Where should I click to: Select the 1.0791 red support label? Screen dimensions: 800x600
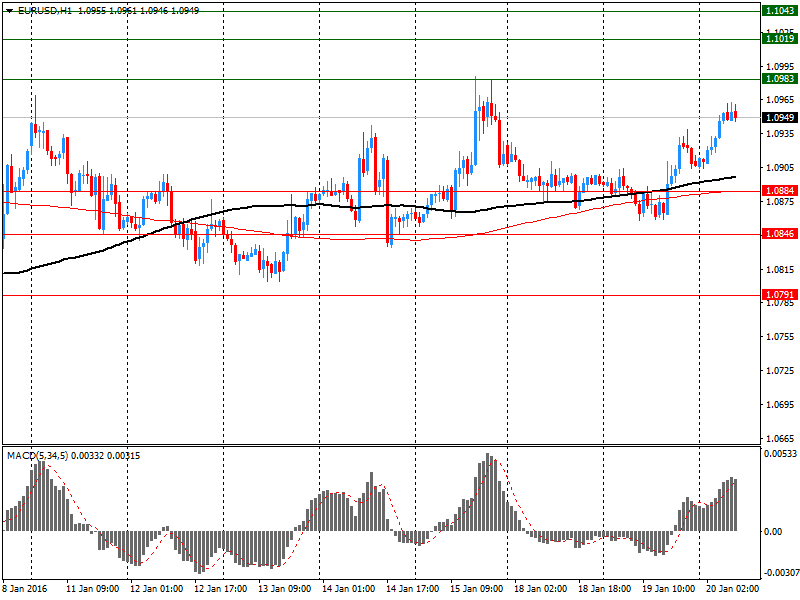pos(780,294)
